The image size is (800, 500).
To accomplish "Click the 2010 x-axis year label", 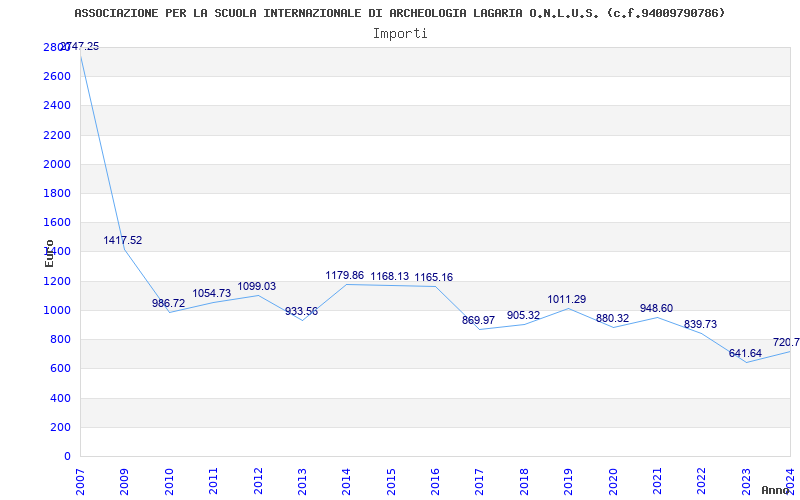I will [169, 481].
